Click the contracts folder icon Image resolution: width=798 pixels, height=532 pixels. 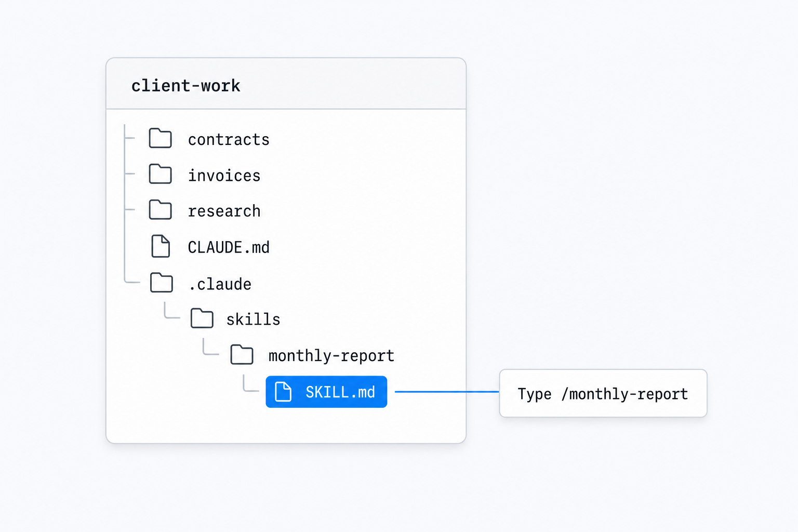(x=160, y=138)
